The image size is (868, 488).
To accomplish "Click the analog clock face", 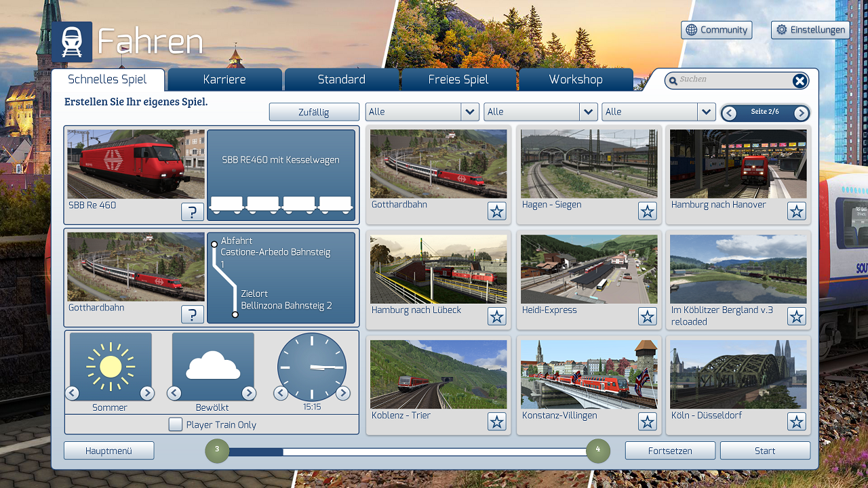I will pyautogui.click(x=312, y=367).
